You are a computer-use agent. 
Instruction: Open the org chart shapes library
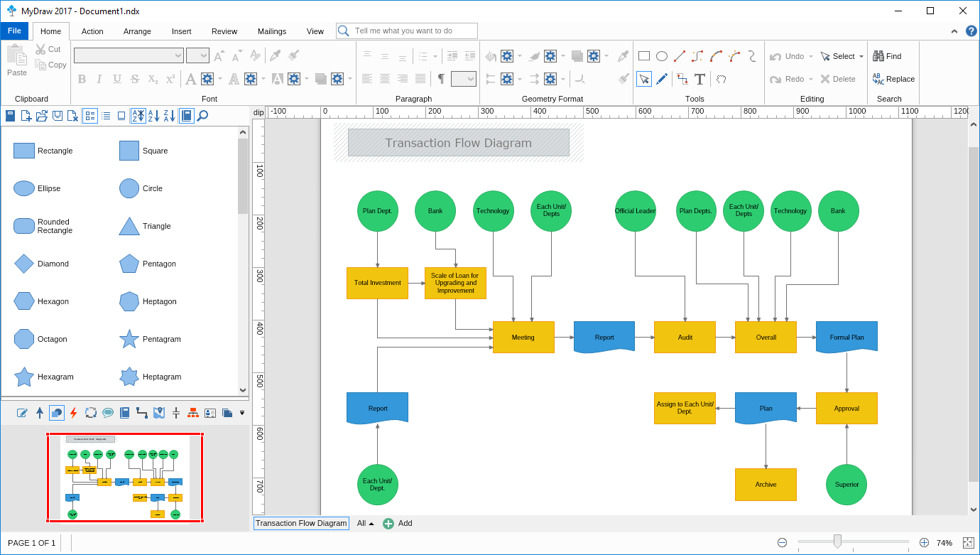tap(192, 413)
